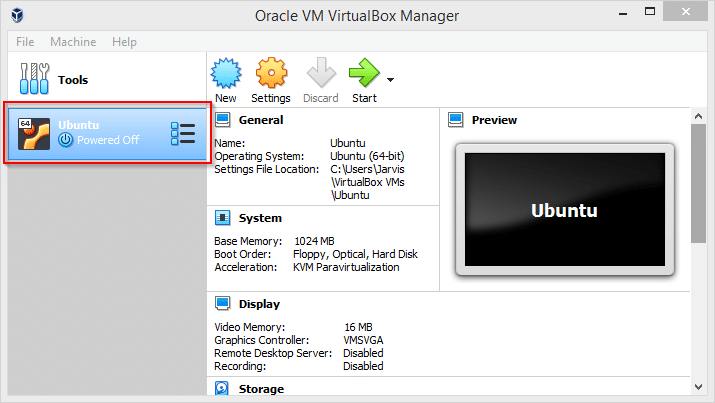The image size is (715, 403).
Task: Click the Storage section icon
Action: click(225, 388)
